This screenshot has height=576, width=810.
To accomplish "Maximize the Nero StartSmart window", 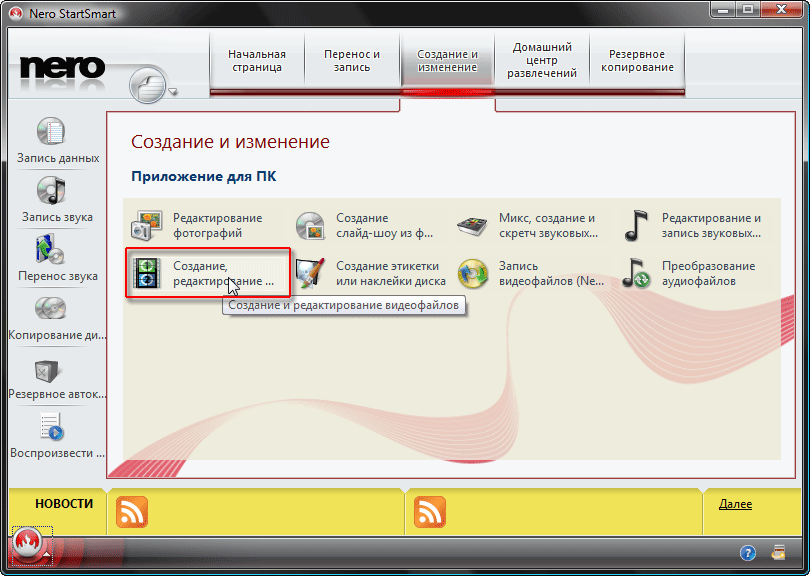I will click(x=747, y=10).
